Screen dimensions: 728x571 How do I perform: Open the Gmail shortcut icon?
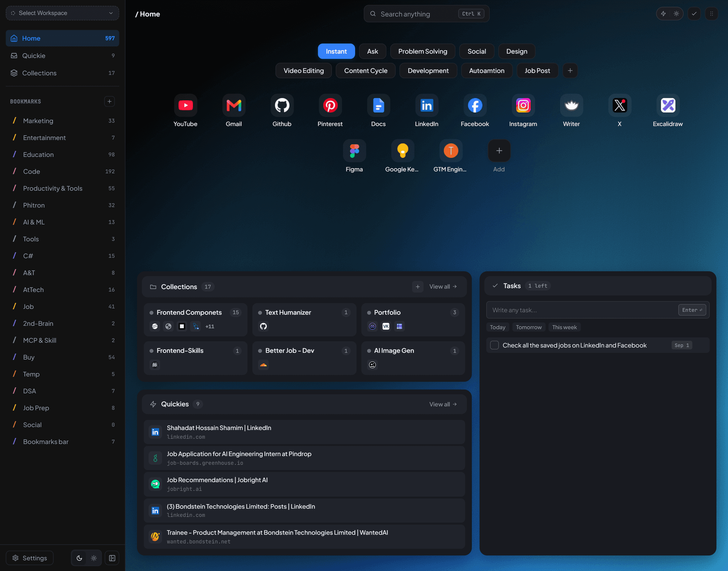tap(234, 105)
